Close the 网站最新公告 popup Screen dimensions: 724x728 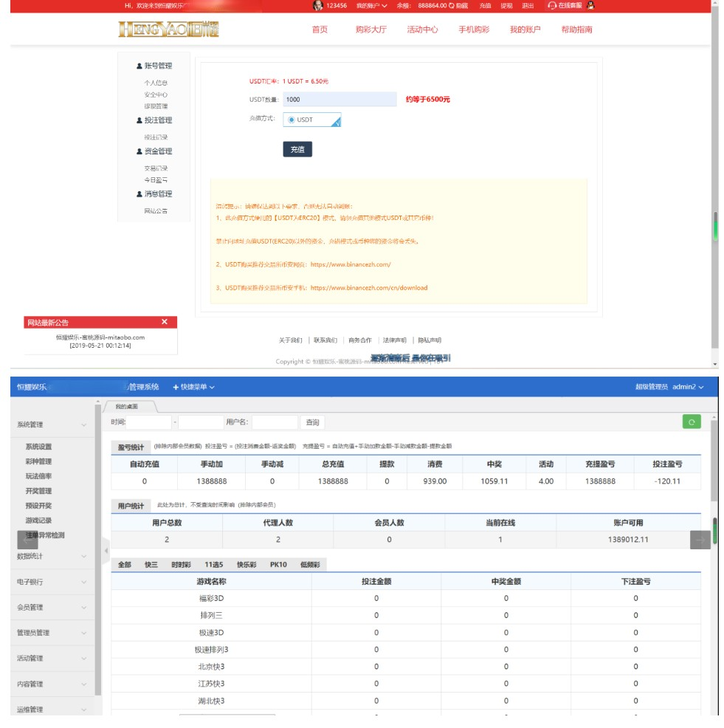click(x=165, y=322)
